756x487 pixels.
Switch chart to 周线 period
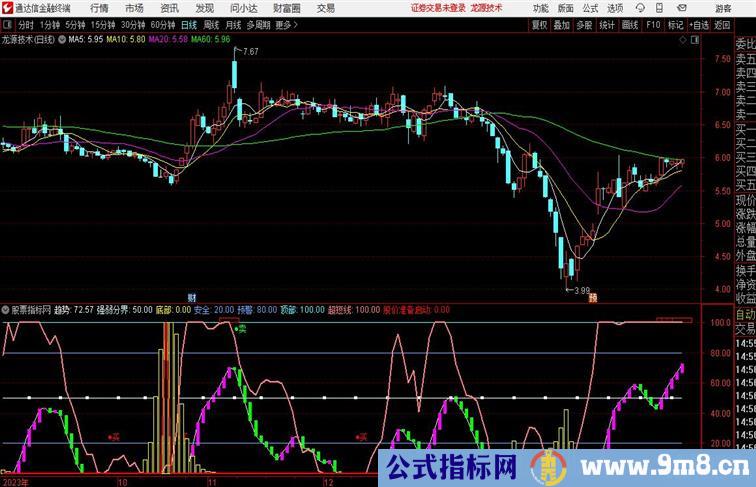[x=211, y=25]
